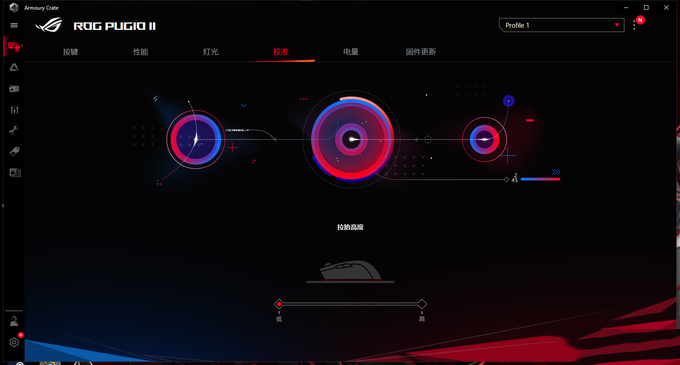The width and height of the screenshot is (680, 365).
Task: Switch to the 电量 tab
Action: (x=351, y=52)
